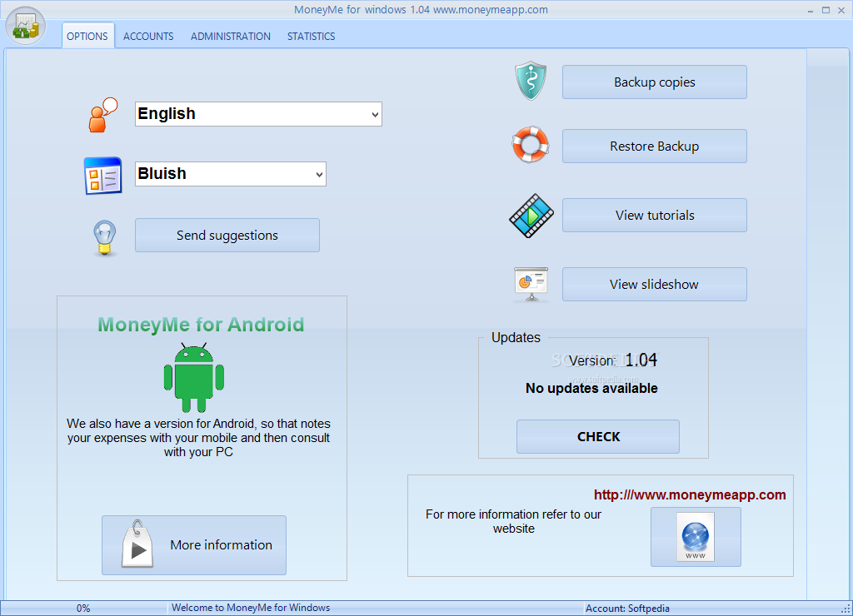Screen dimensions: 853x616
Task: Select the STATISTICS tab
Action: [x=312, y=36]
